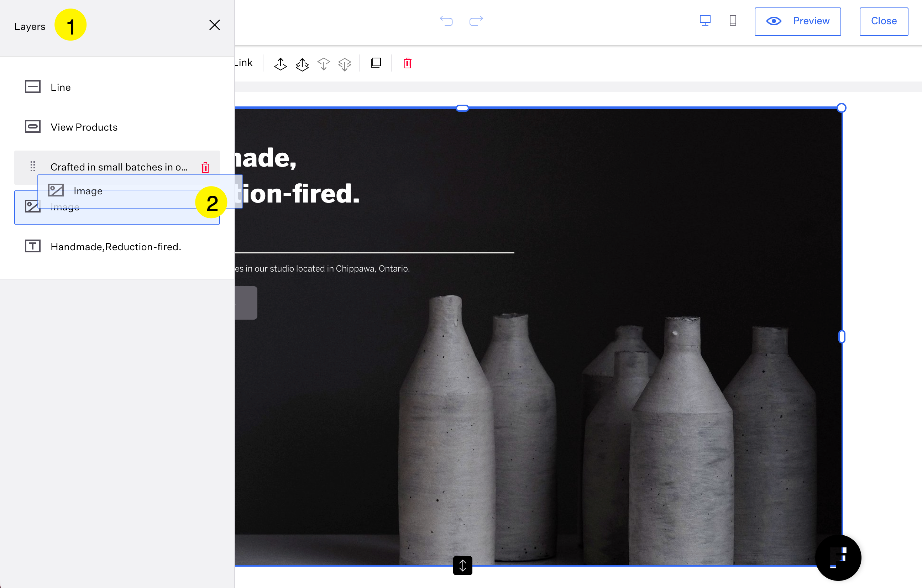Select the View Products layer
Viewport: 922px width, 588px height.
coord(84,127)
